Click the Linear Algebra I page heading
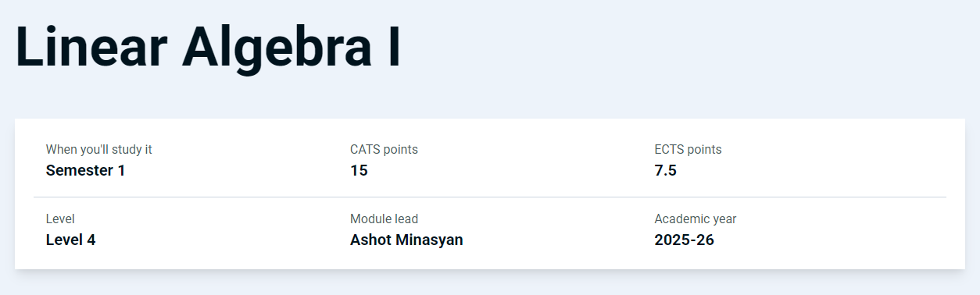 (x=208, y=48)
